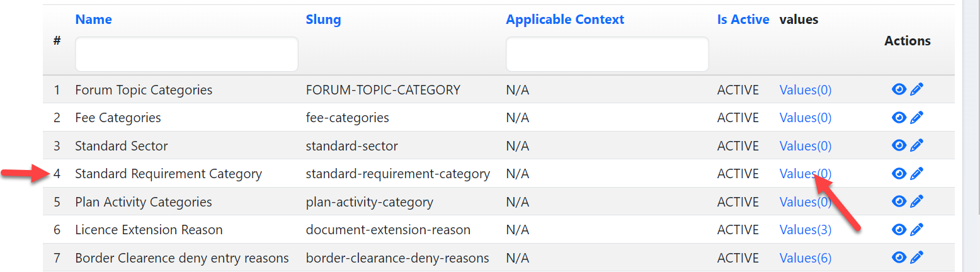Viewport: 980px width, 272px height.
Task: View Border Clearence deny entry reasons eye icon
Action: [x=899, y=258]
